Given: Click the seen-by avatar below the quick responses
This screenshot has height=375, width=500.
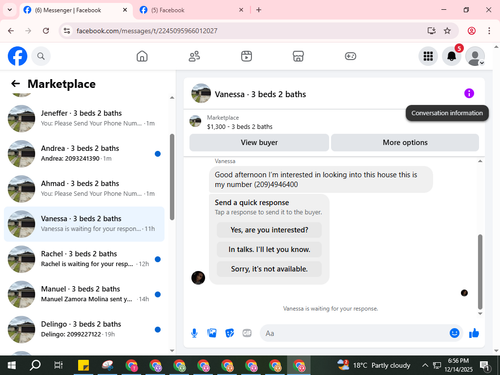Looking at the screenshot, I should pos(464,293).
